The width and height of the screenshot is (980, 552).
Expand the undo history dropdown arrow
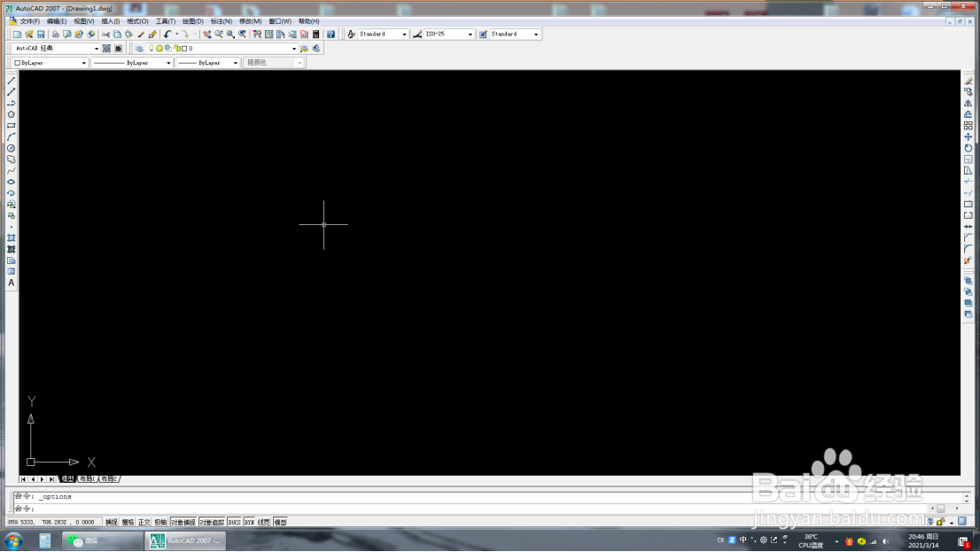coord(177,35)
